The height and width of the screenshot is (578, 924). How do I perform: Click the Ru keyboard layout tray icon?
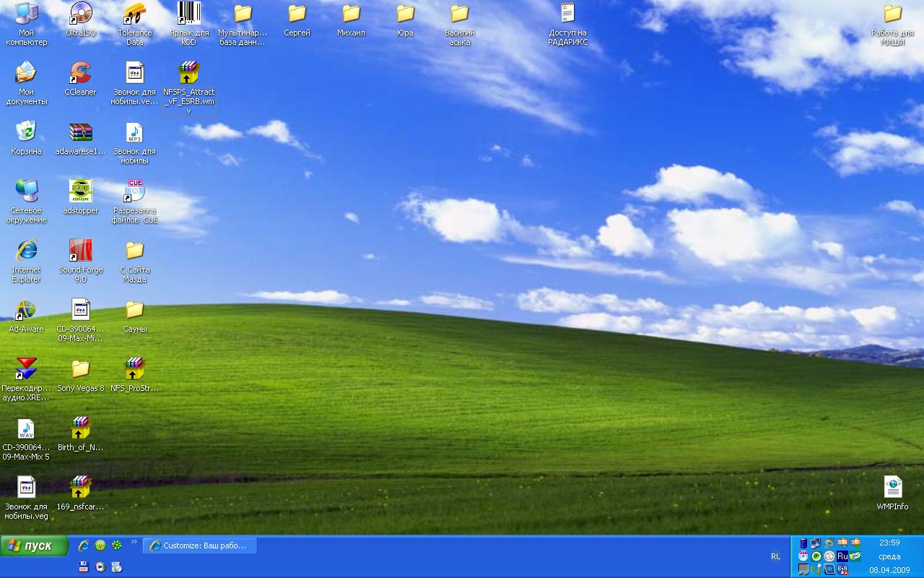pyautogui.click(x=842, y=556)
